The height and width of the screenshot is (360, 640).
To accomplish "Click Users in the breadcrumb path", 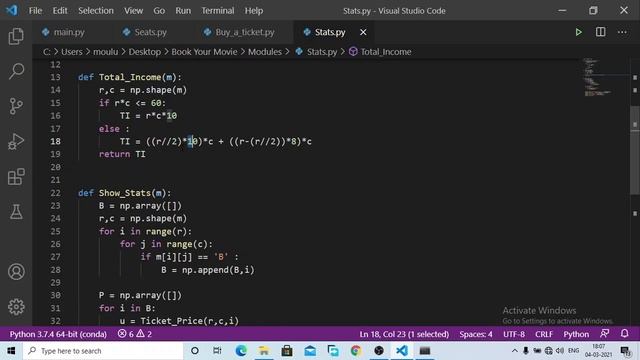I will point(71,52).
